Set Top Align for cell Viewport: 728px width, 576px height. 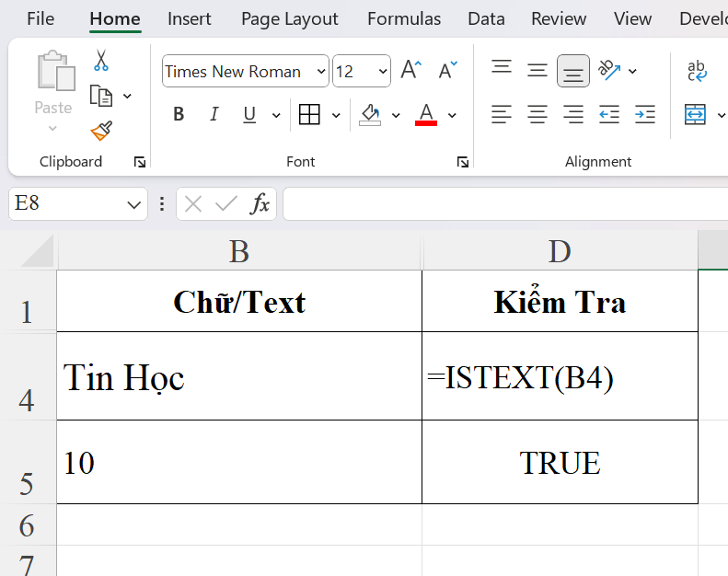coord(502,68)
